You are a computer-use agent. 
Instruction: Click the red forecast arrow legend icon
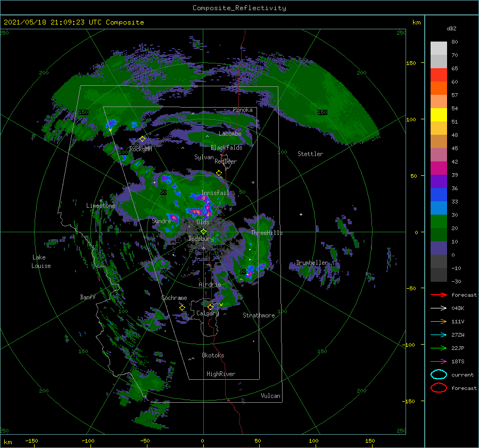click(439, 295)
